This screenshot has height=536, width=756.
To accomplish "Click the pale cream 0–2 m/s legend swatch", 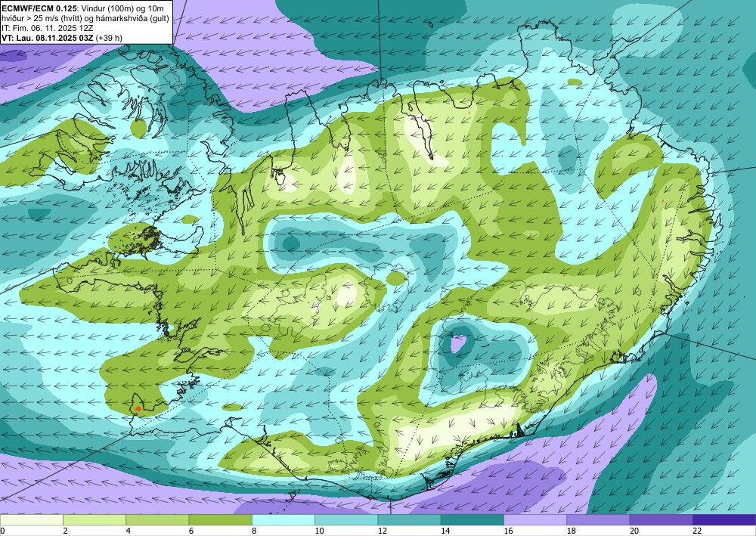I will 31,520.
